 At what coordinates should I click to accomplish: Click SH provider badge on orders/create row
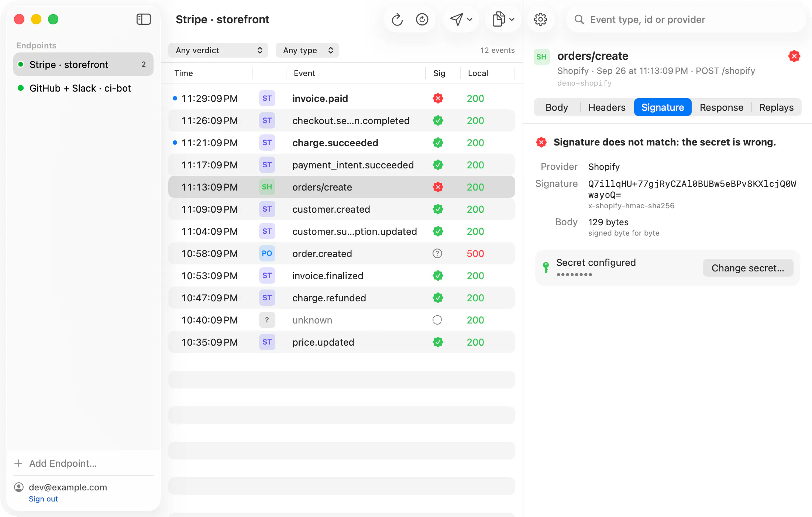coord(267,187)
